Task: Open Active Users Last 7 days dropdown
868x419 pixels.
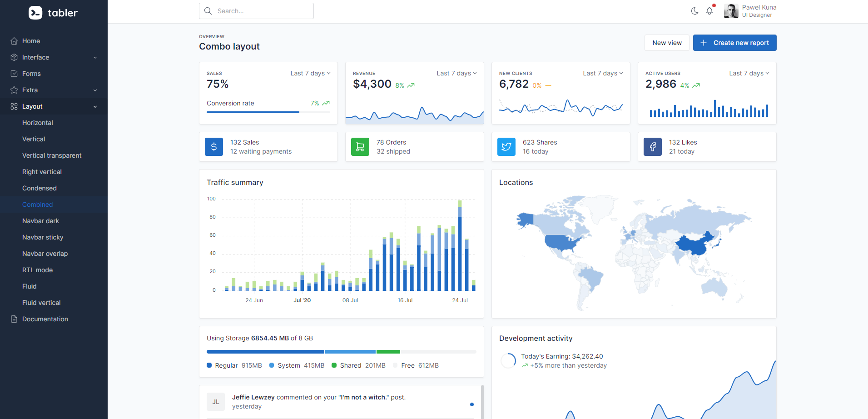Action: (749, 73)
